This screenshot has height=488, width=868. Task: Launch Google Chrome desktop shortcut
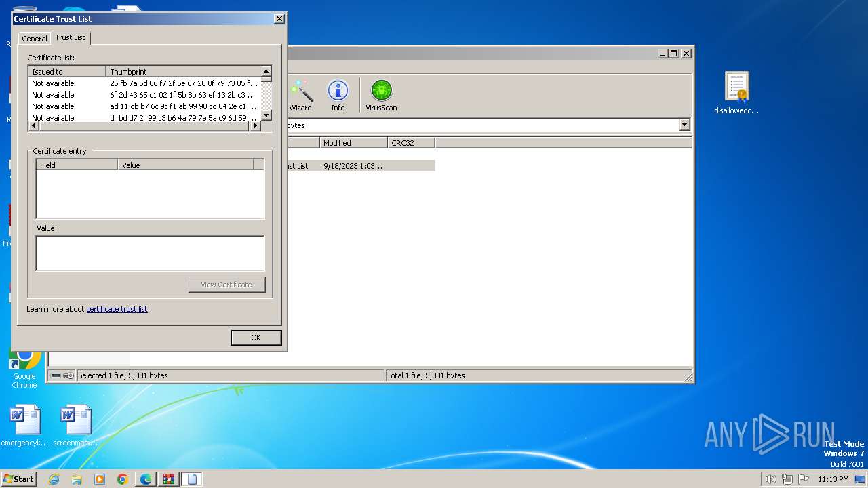pos(24,369)
